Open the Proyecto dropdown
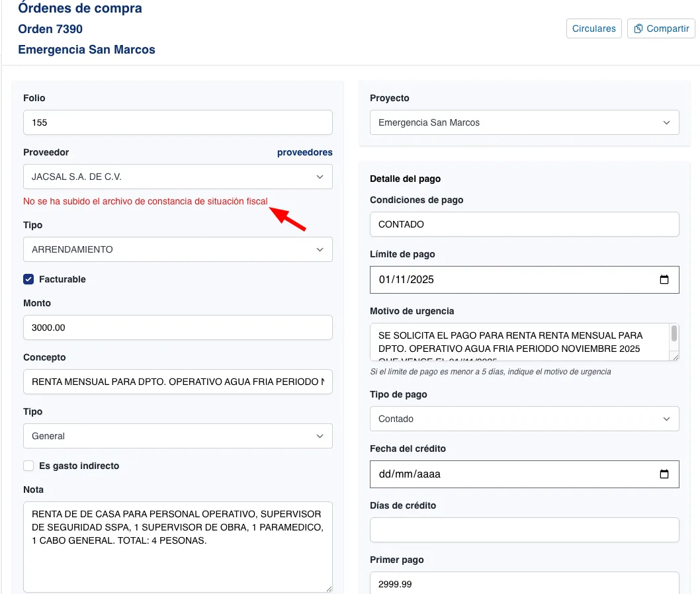This screenshot has width=700, height=594. (524, 122)
